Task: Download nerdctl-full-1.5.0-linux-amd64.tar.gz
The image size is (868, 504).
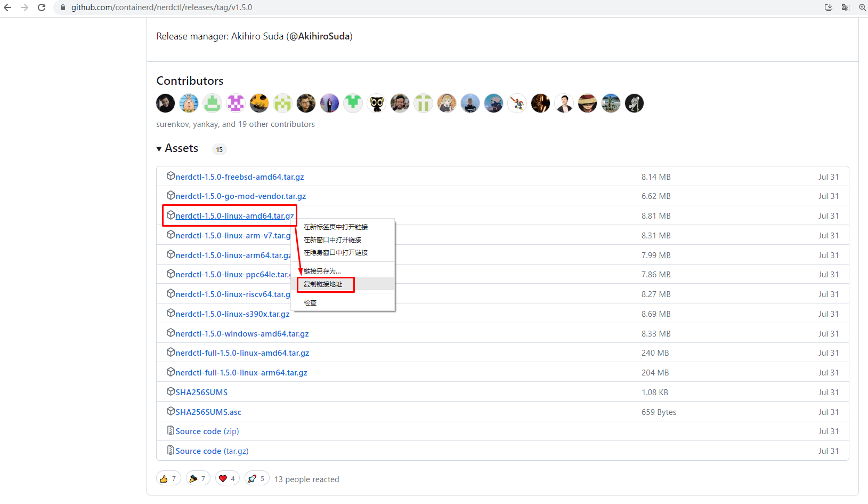Action: [242, 353]
